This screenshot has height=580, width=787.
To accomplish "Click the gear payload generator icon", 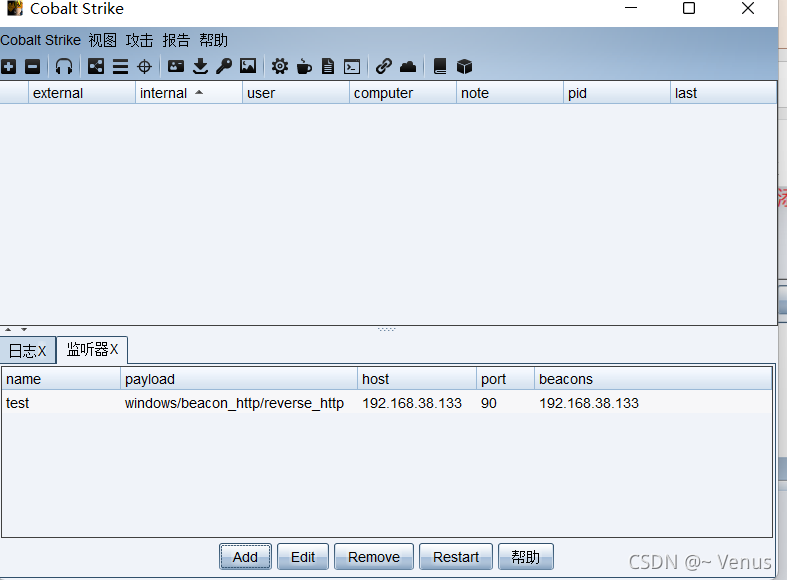I will [x=280, y=66].
